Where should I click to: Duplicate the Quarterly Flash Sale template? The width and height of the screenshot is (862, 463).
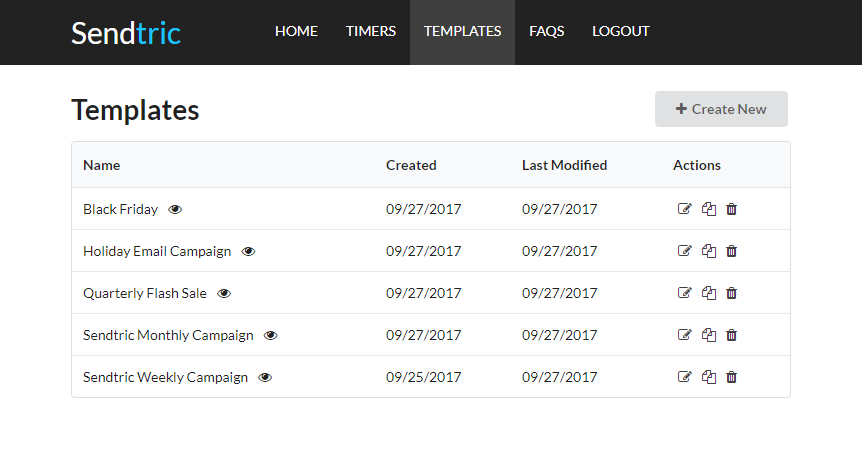tap(709, 293)
